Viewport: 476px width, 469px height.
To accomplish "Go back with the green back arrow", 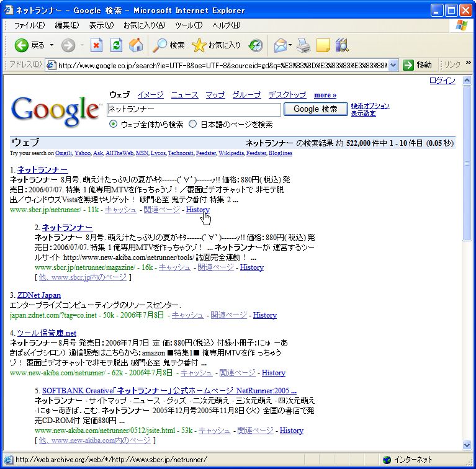I will click(x=21, y=45).
